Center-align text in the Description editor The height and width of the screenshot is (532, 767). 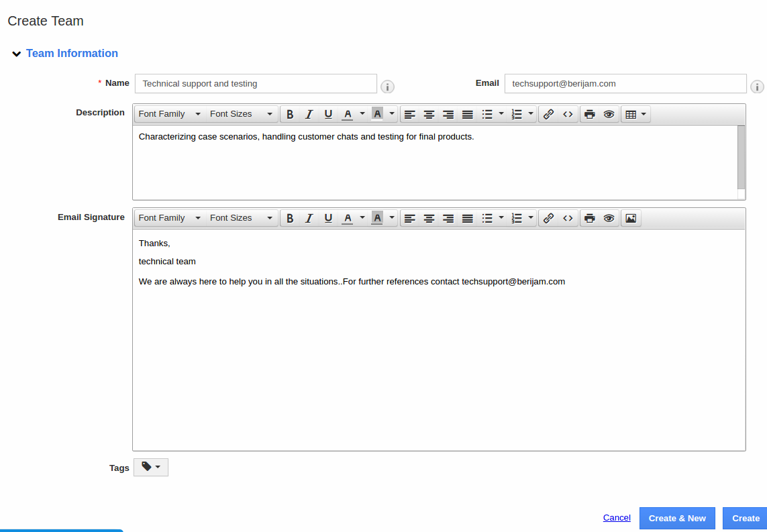(429, 115)
